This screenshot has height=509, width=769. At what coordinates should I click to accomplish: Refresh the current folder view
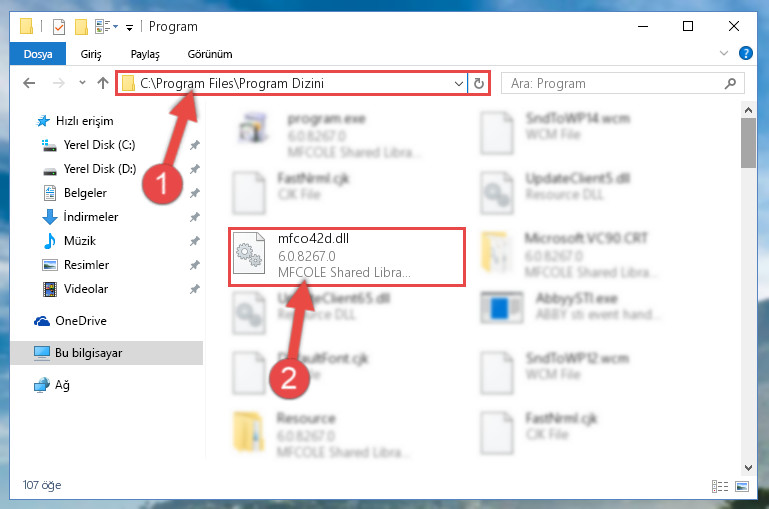[479, 83]
